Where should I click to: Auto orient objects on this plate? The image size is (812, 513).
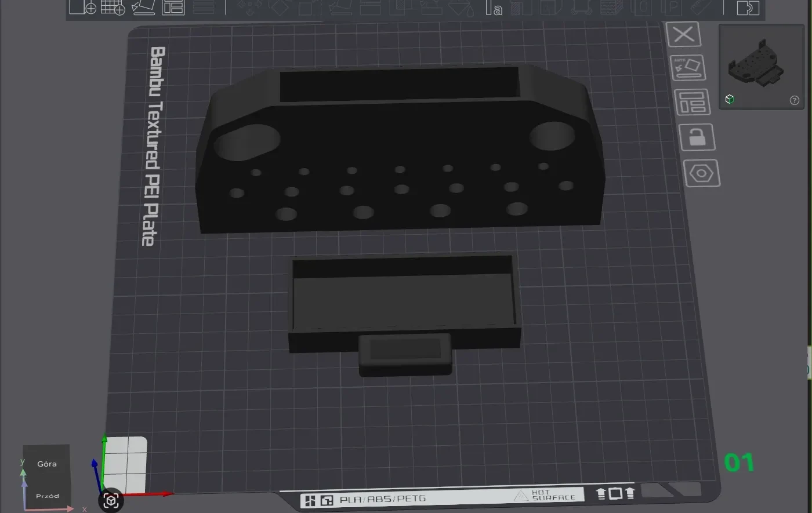[x=688, y=68]
